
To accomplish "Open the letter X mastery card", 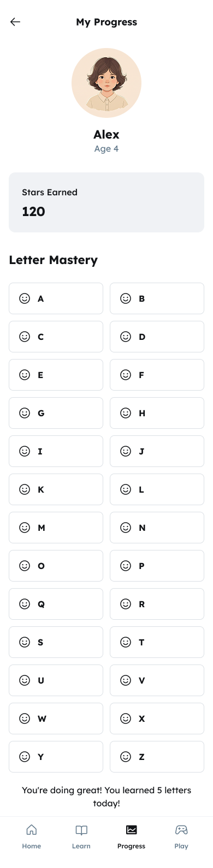I will click(x=157, y=719).
